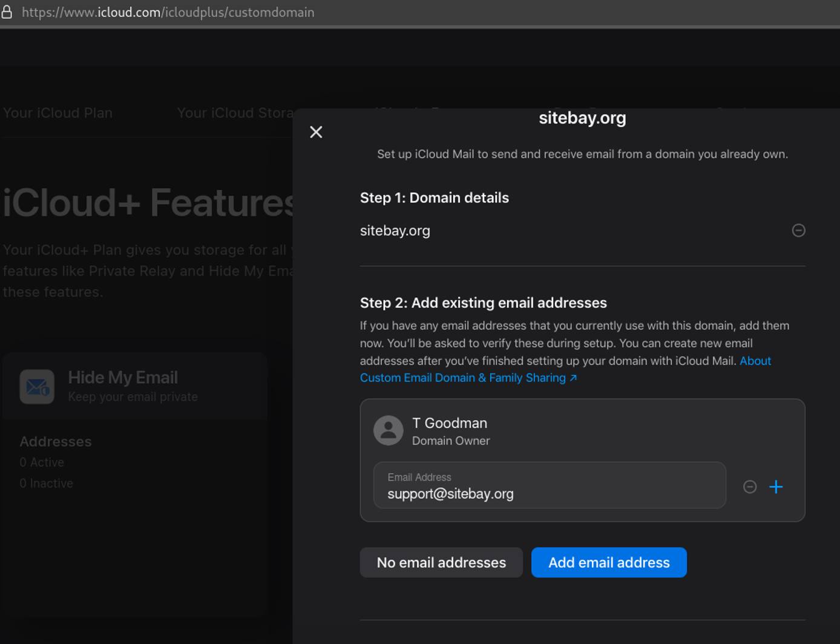Select the sitebay.org entry under Domain details
This screenshot has height=644, width=840.
(x=395, y=231)
